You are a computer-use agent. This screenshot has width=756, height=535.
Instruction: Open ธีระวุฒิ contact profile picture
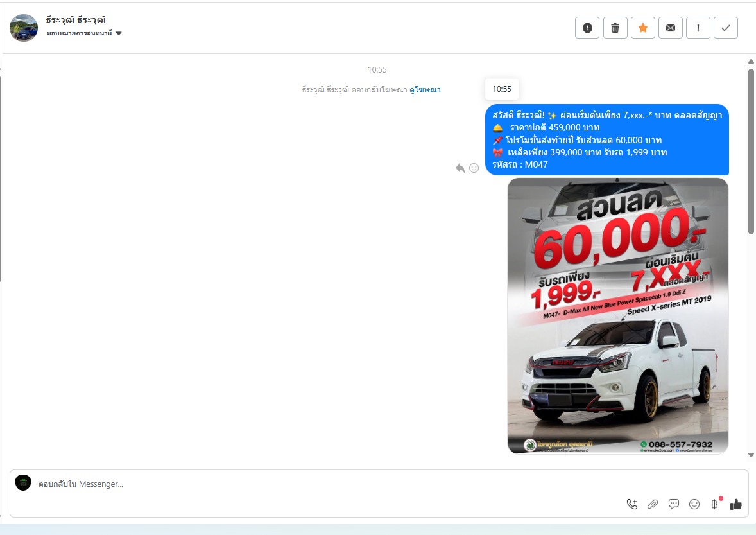pyautogui.click(x=24, y=28)
